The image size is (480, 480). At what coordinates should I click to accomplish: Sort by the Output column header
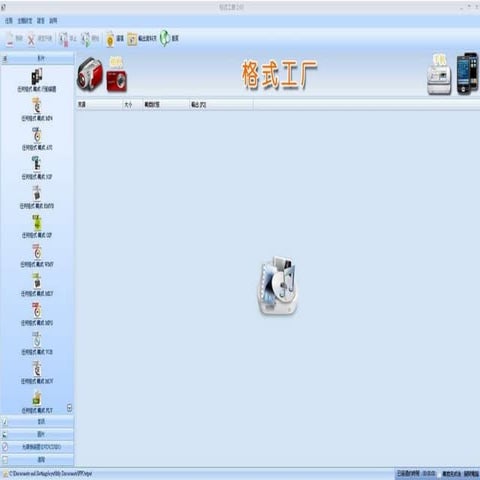(221, 105)
